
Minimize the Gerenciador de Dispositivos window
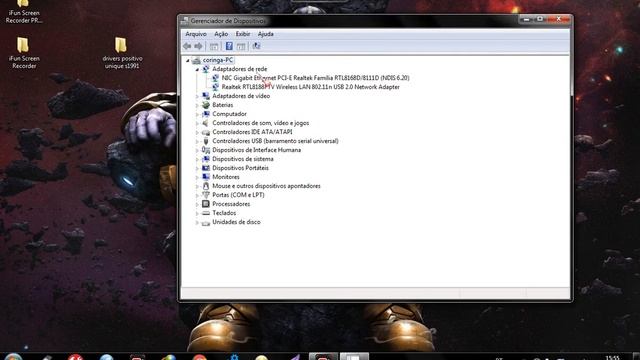tap(526, 19)
